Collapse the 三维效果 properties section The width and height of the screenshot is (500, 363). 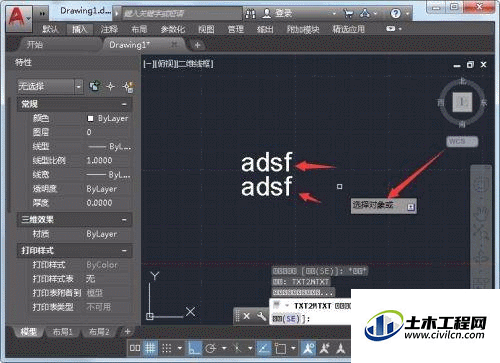pyautogui.click(x=124, y=220)
